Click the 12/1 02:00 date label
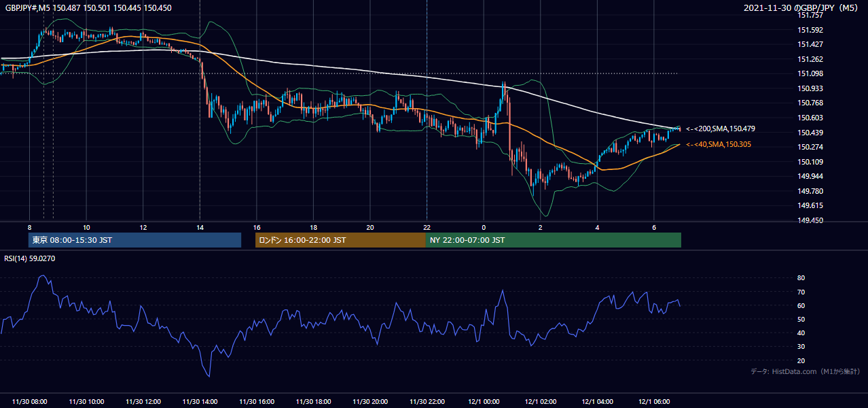The width and height of the screenshot is (868, 408). [x=541, y=402]
